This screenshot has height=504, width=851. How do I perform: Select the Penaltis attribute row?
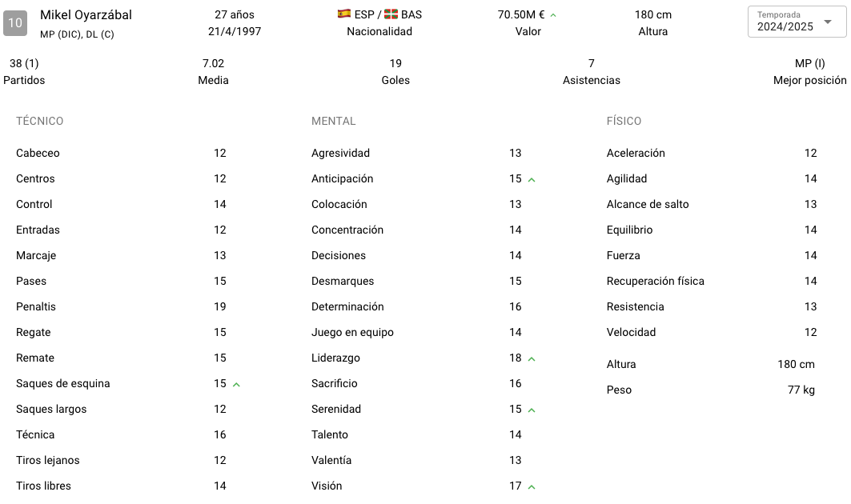coord(121,306)
